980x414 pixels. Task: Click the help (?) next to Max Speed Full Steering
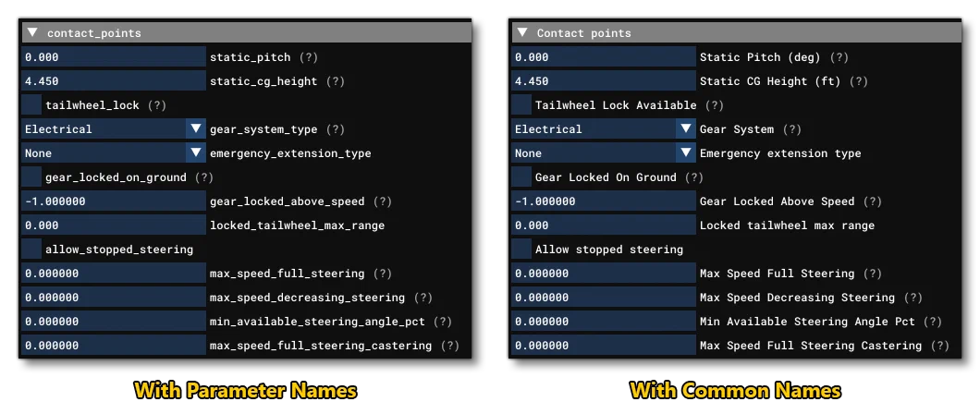873,274
